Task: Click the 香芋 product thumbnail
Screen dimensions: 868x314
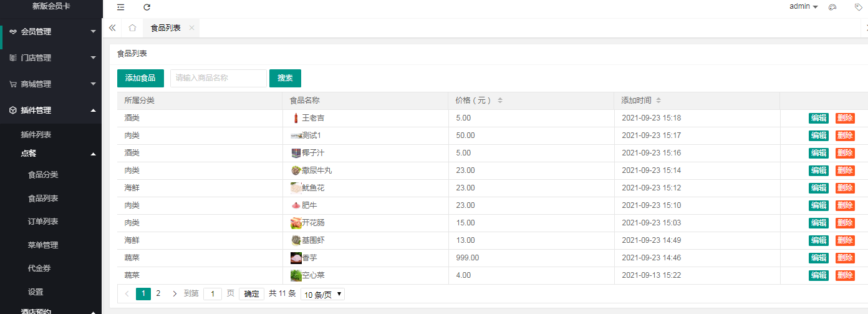Action: point(296,258)
